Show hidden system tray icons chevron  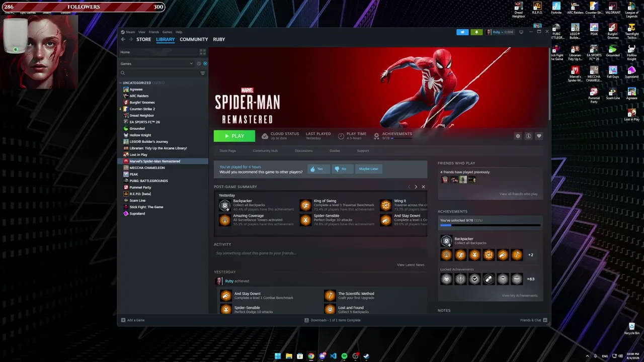(587, 356)
